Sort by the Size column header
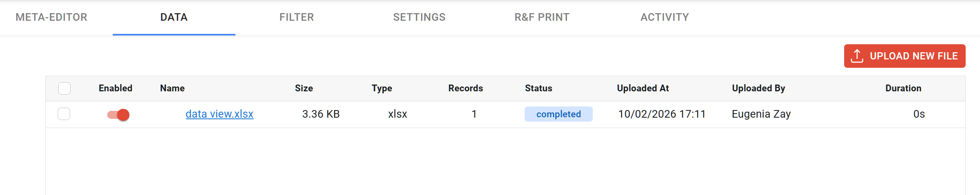 [x=304, y=88]
